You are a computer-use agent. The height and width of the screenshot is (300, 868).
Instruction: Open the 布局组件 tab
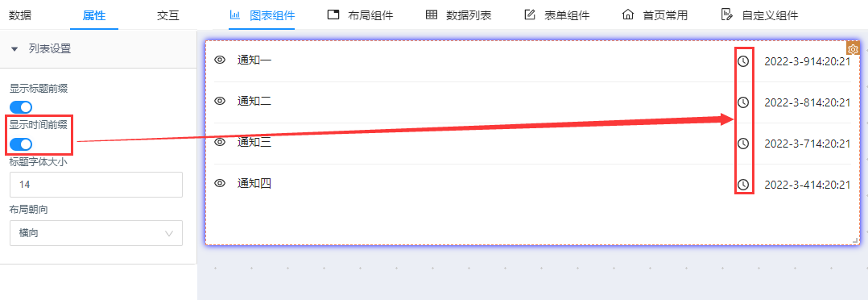[x=361, y=15]
